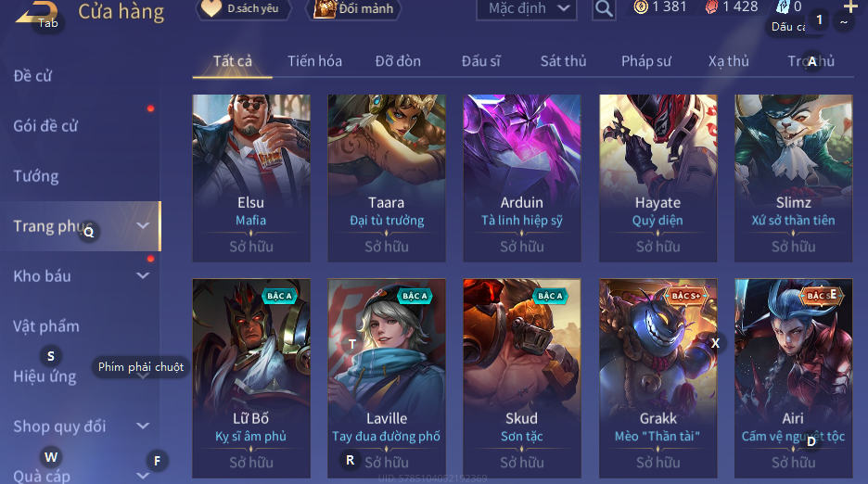Open the Đổi mảnh chest button
Viewport: 868px width, 484px height.
(x=354, y=9)
